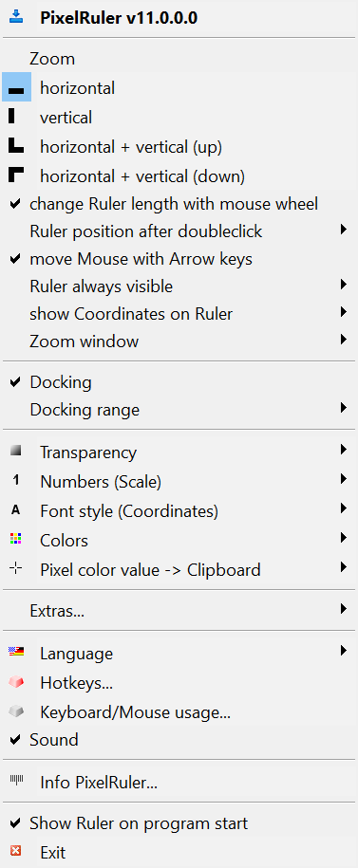358x868 pixels.
Task: Open the Docking range submenu arrow
Action: tap(344, 409)
